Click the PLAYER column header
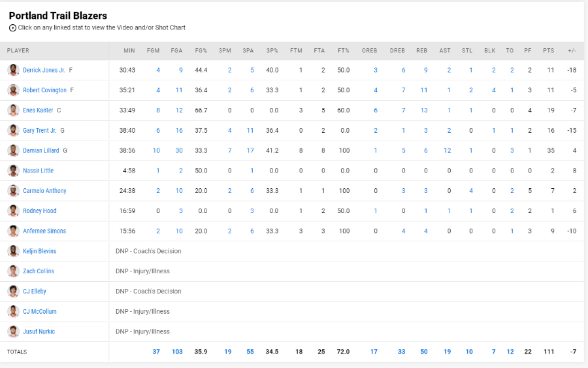The height and width of the screenshot is (368, 588). 18,50
